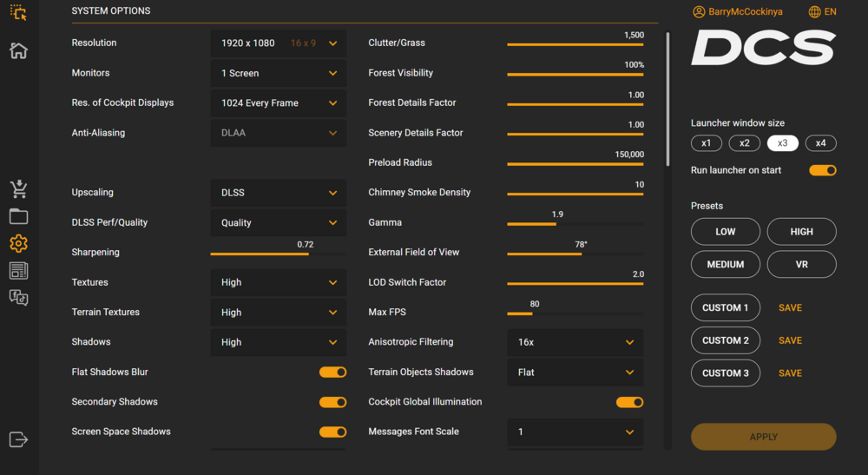Choose the x4 launcher window size

click(x=820, y=143)
